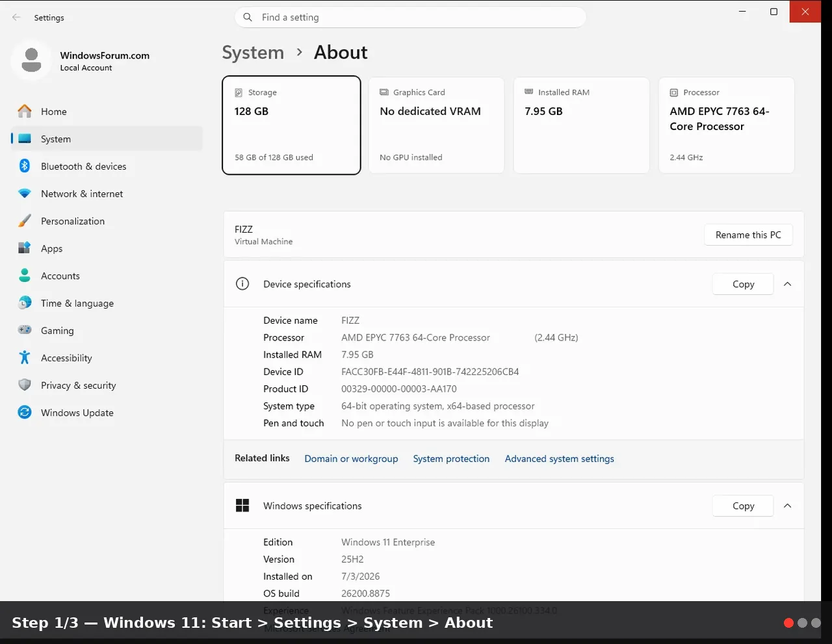The image size is (832, 644).
Task: Open Gaming settings page
Action: [x=107, y=330]
